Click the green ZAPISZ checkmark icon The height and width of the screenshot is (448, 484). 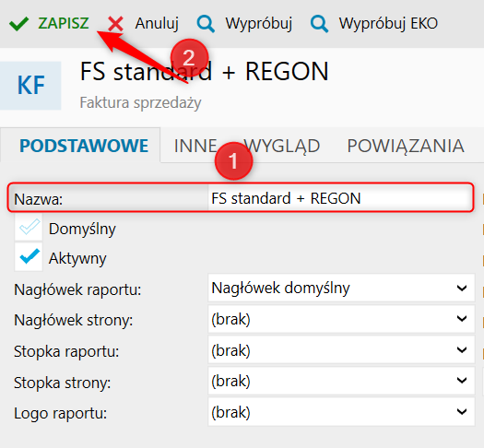pos(18,24)
